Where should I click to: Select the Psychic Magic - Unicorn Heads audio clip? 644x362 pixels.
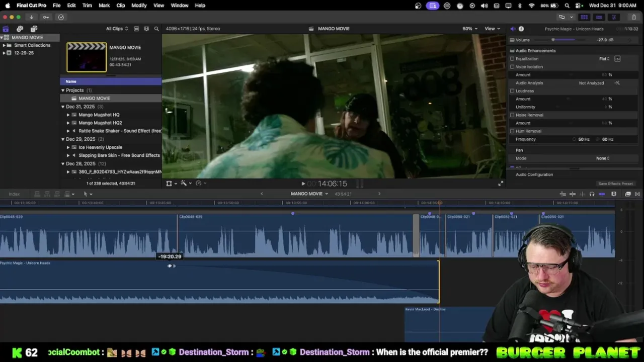219,282
